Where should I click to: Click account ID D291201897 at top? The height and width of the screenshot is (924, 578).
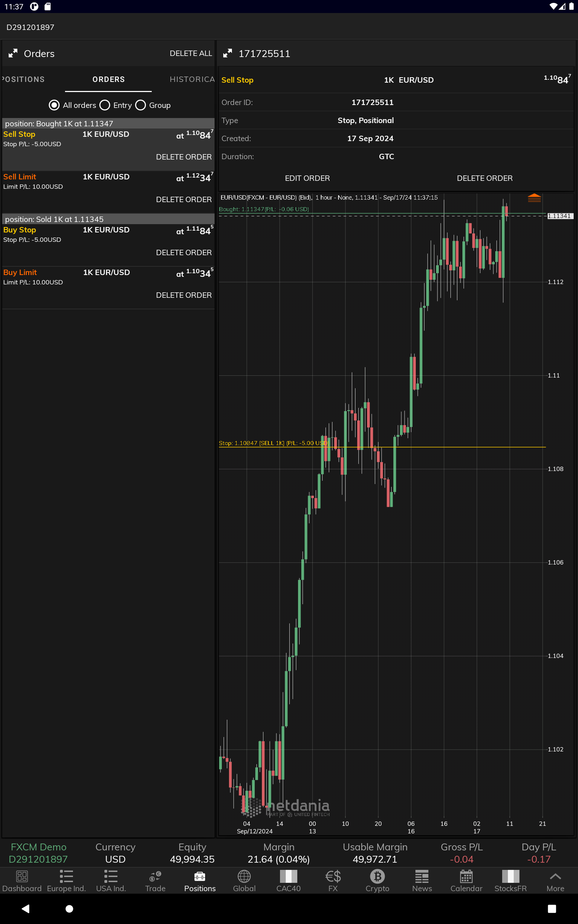tap(30, 27)
